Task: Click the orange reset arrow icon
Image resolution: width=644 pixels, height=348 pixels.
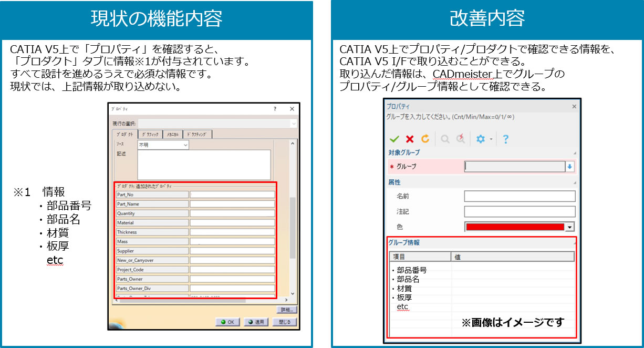Action: pyautogui.click(x=425, y=139)
